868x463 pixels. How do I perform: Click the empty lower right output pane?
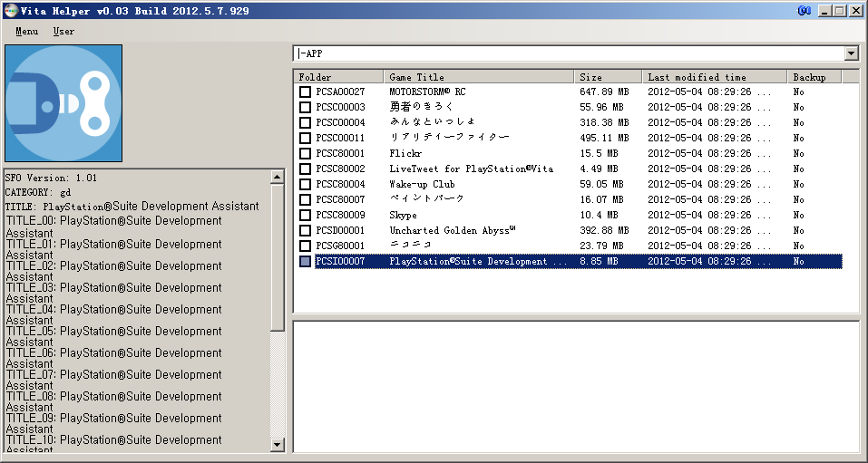point(576,386)
